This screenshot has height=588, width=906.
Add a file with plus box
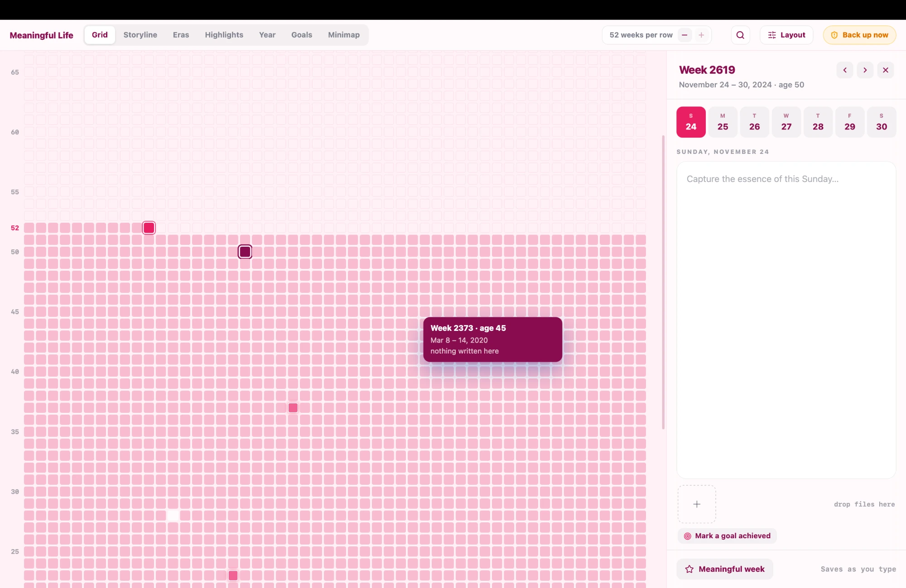(x=697, y=504)
